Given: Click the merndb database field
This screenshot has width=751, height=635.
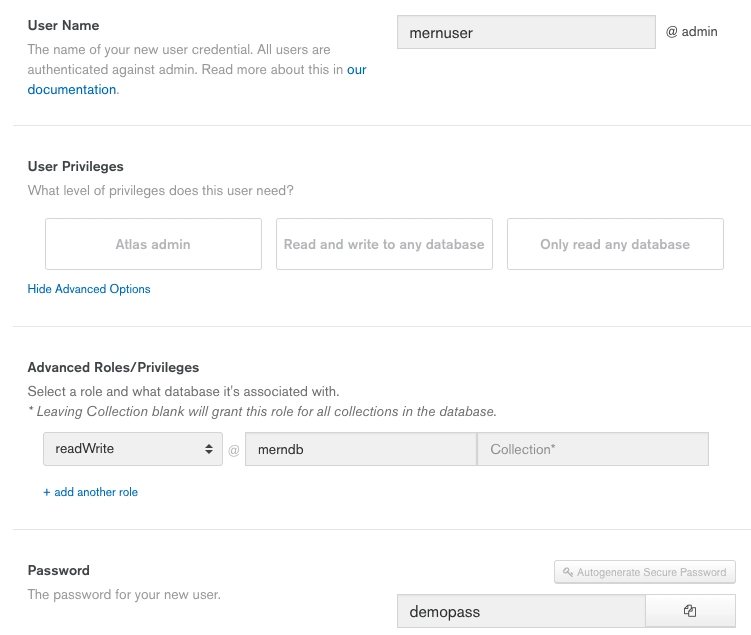Looking at the screenshot, I should coord(361,449).
